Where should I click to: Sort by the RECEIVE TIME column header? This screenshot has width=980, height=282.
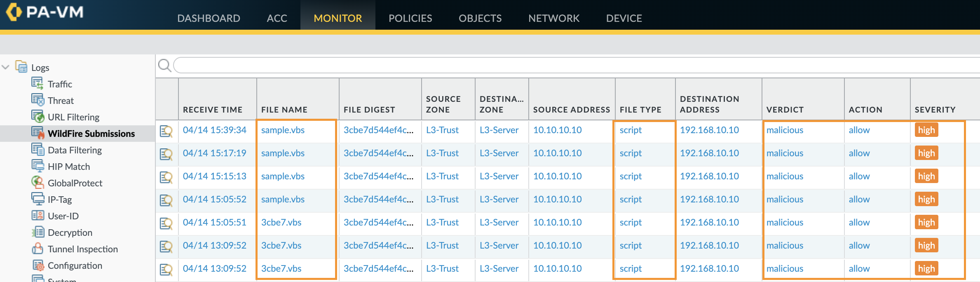click(212, 110)
